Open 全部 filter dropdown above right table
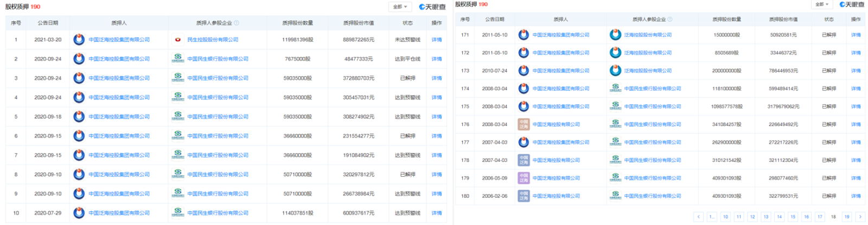 point(822,4)
